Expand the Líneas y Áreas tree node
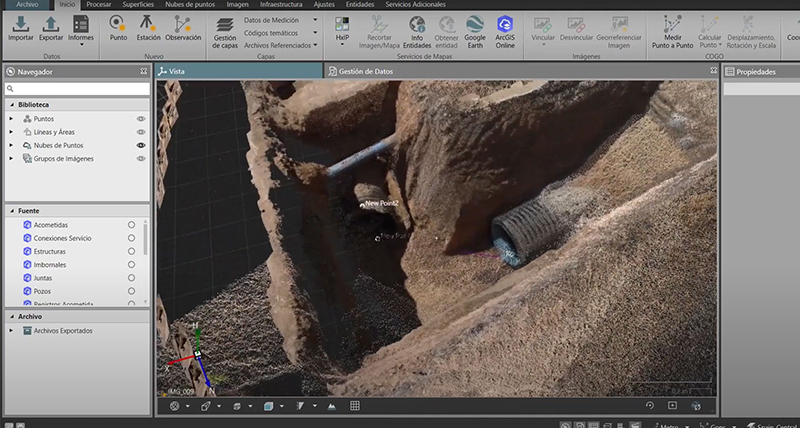This screenshot has width=800, height=428. tap(11, 132)
